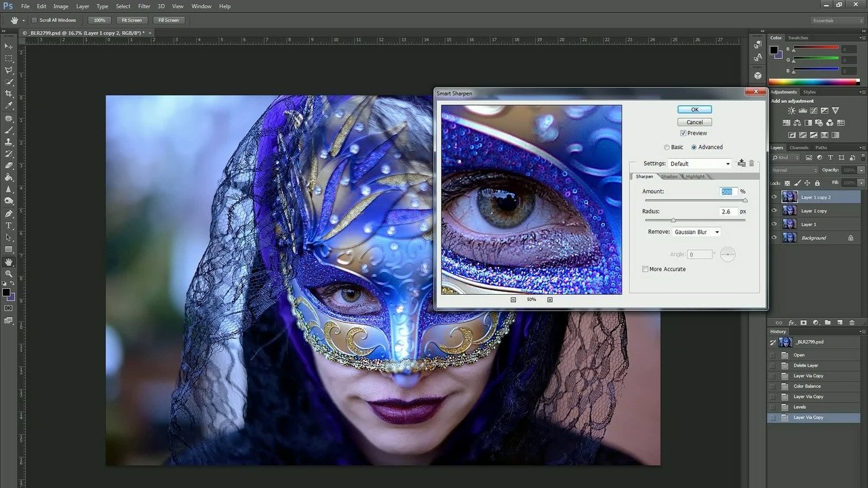Select the Eyedropper tool
The height and width of the screenshot is (488, 868).
point(9,106)
